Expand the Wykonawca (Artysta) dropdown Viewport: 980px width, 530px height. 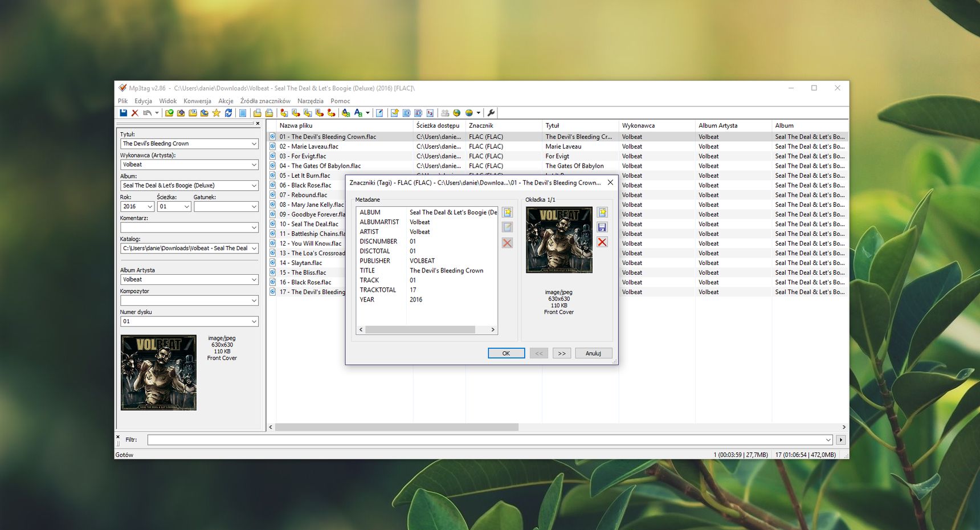(x=254, y=165)
